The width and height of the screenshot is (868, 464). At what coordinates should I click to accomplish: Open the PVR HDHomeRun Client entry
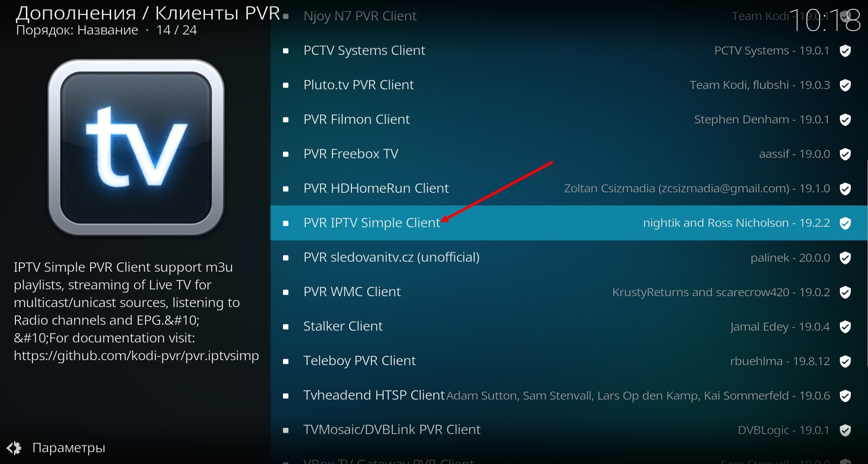click(569, 188)
